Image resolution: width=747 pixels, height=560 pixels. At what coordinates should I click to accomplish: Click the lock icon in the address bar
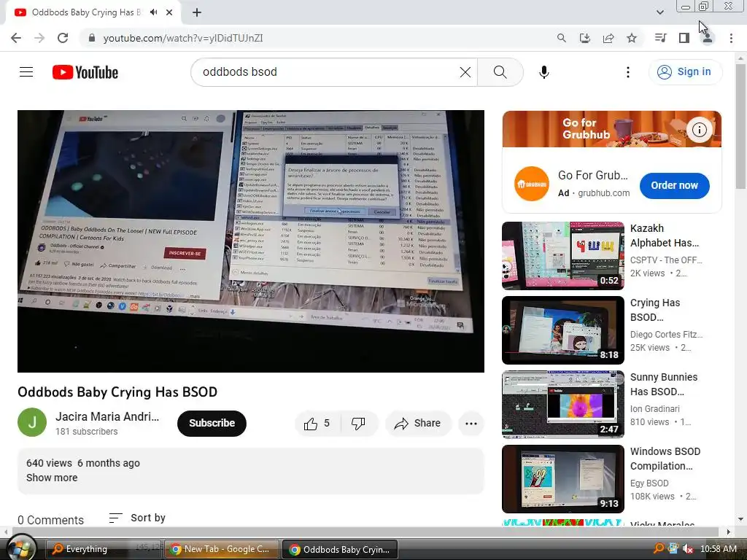[x=92, y=38]
